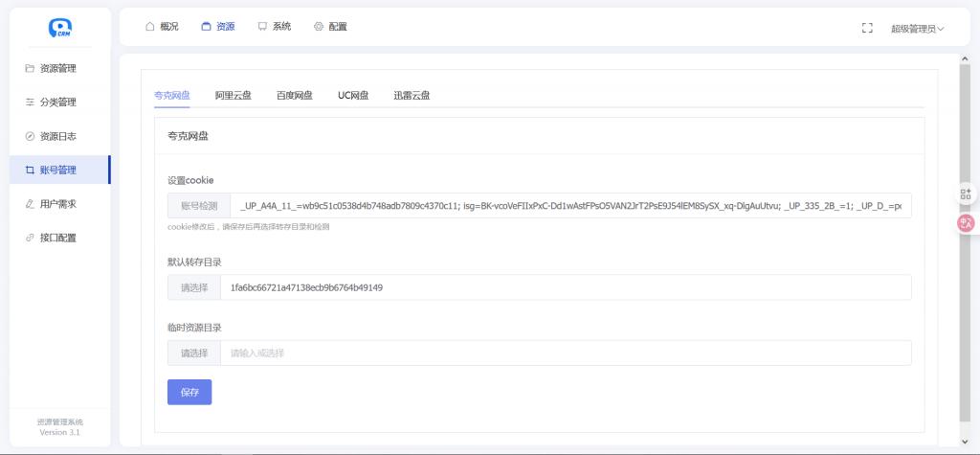Click the fullscreen toggle icon
980x455 pixels.
pyautogui.click(x=867, y=28)
